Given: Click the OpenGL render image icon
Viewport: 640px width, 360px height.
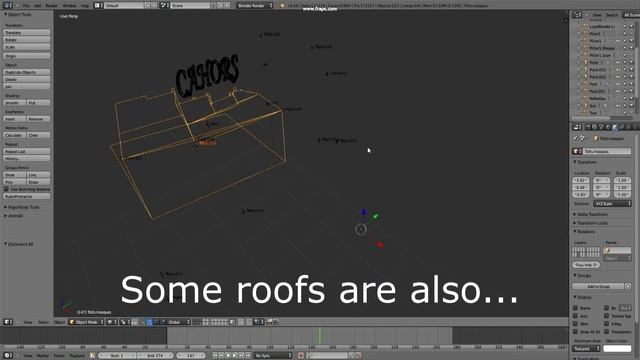Looking at the screenshot, I should point(270,322).
